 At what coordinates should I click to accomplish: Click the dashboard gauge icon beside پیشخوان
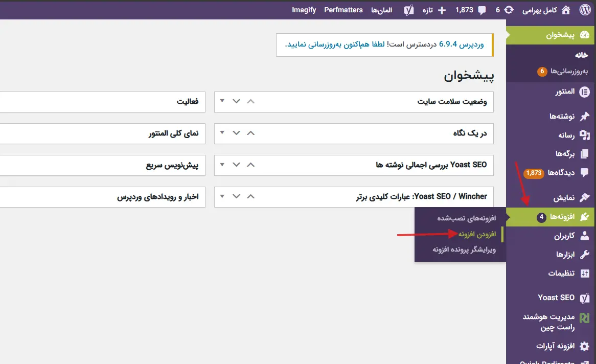[585, 35]
